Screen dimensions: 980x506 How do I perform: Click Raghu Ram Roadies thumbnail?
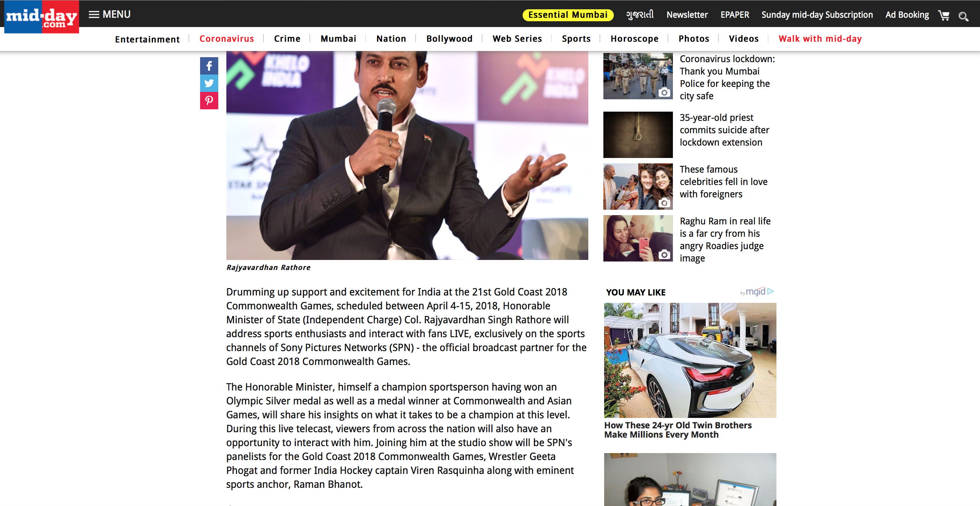click(x=638, y=238)
